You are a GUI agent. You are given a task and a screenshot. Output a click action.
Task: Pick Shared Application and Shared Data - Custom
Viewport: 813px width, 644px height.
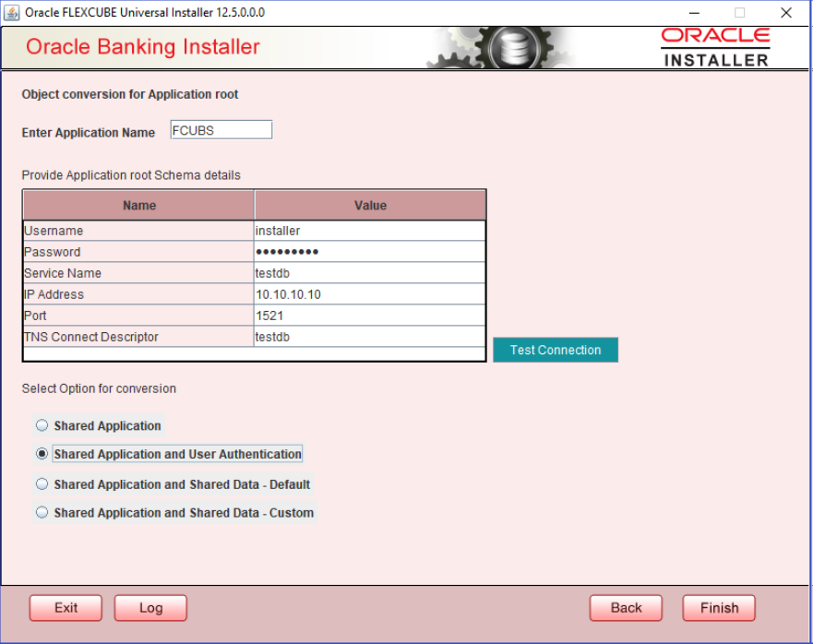[41, 511]
